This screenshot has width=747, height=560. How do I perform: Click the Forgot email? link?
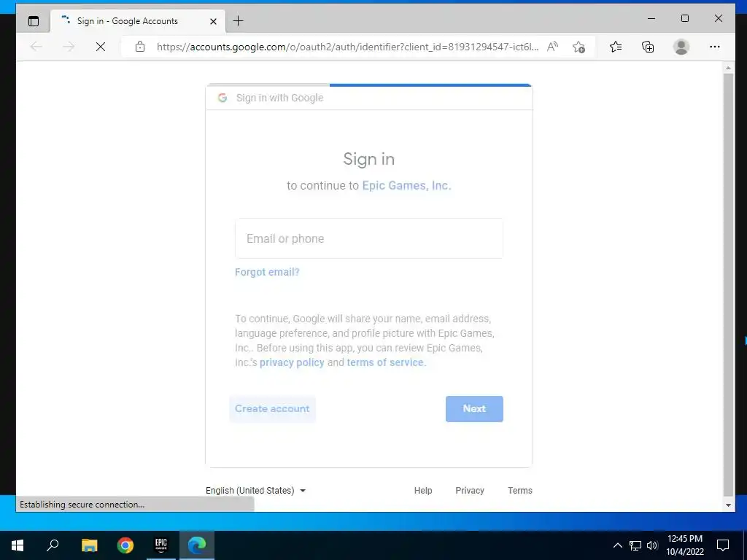267,272
